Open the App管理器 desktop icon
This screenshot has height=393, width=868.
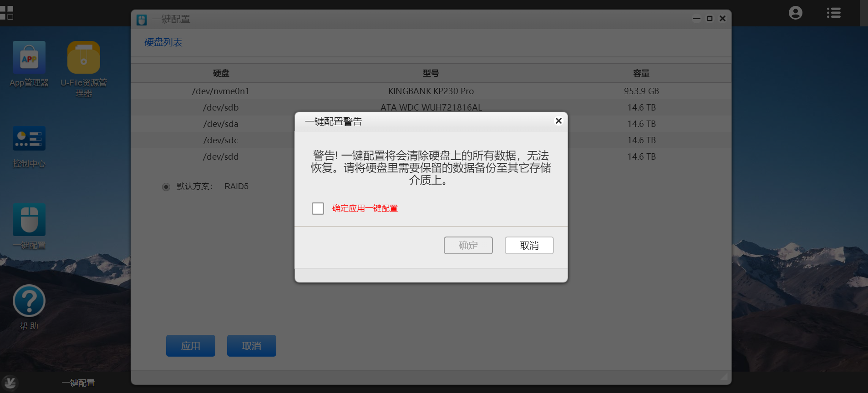tap(29, 58)
